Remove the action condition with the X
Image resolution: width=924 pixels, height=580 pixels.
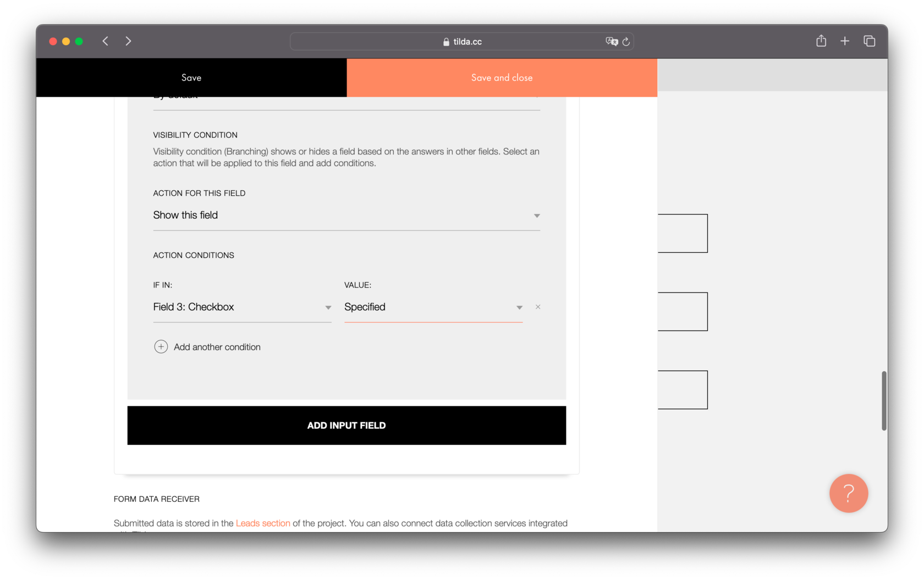tap(537, 307)
